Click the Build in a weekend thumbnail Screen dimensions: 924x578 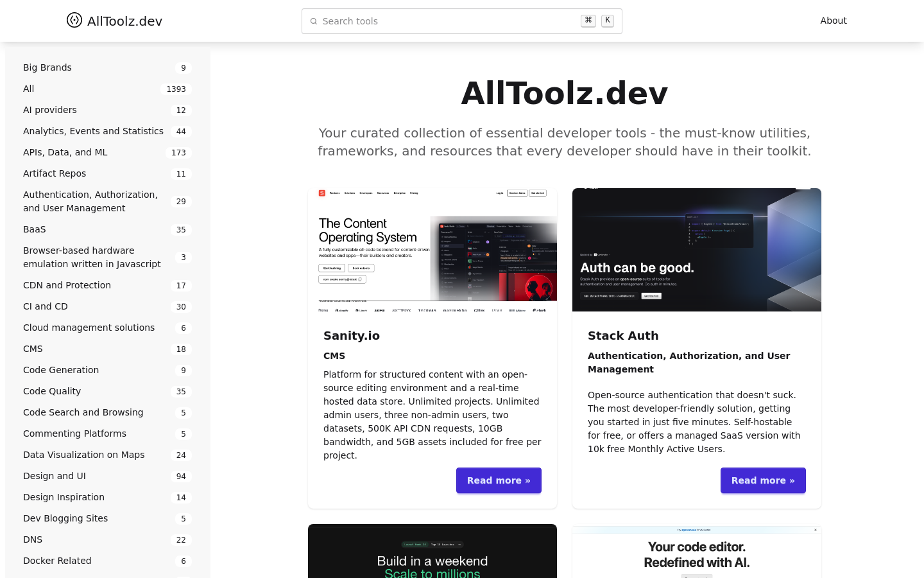pyautogui.click(x=432, y=551)
